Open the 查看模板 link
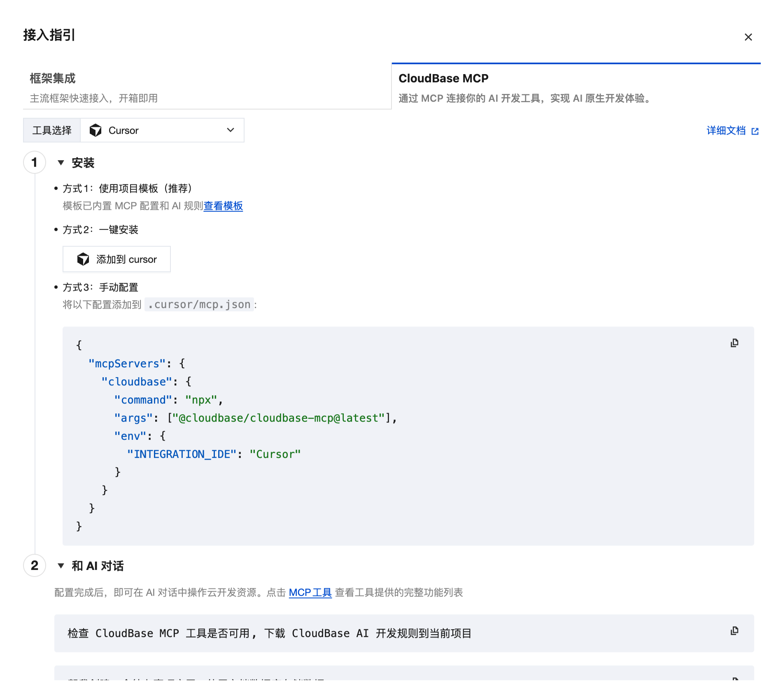Screen dimensions: 783x700 [x=223, y=206]
